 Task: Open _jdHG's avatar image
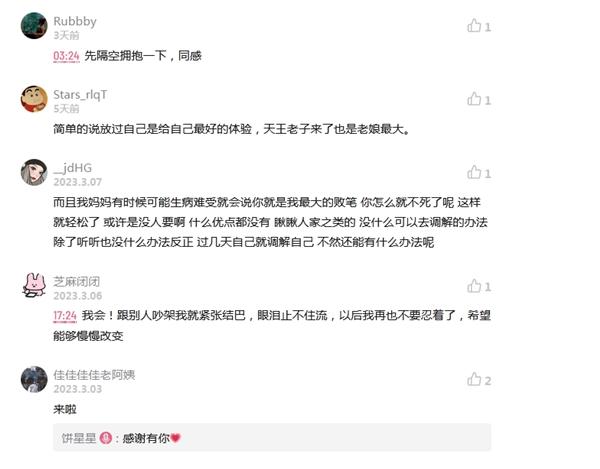click(34, 173)
